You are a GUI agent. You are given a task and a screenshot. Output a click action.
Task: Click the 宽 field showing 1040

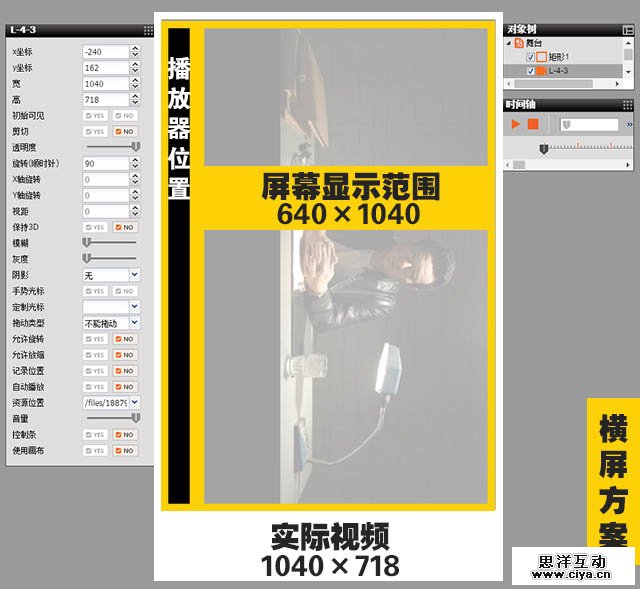pyautogui.click(x=106, y=84)
